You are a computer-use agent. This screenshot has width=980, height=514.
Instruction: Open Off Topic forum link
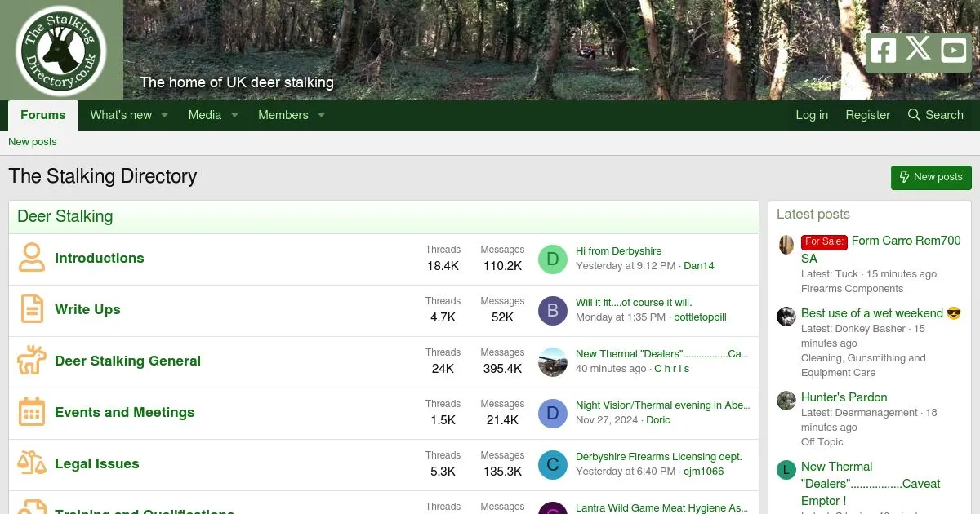click(x=822, y=442)
